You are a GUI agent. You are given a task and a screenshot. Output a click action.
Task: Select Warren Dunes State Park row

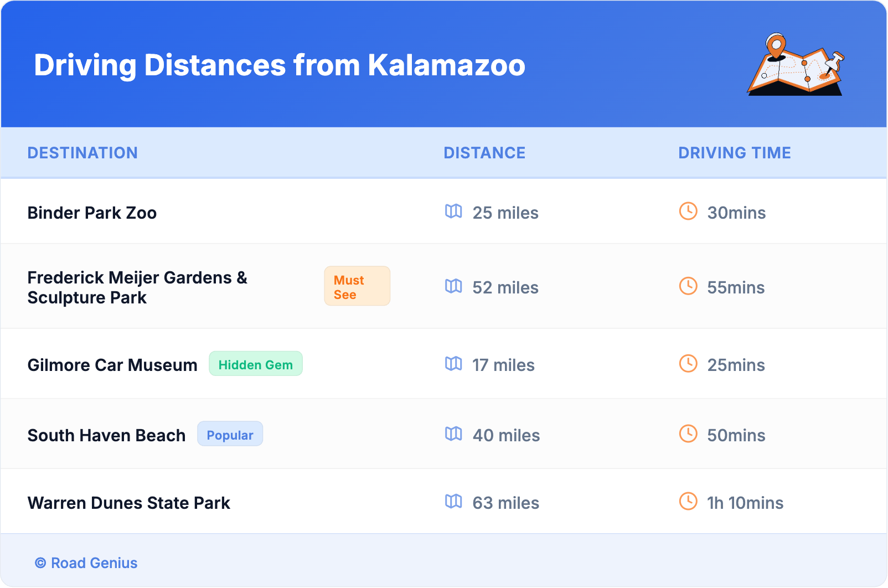coord(129,503)
